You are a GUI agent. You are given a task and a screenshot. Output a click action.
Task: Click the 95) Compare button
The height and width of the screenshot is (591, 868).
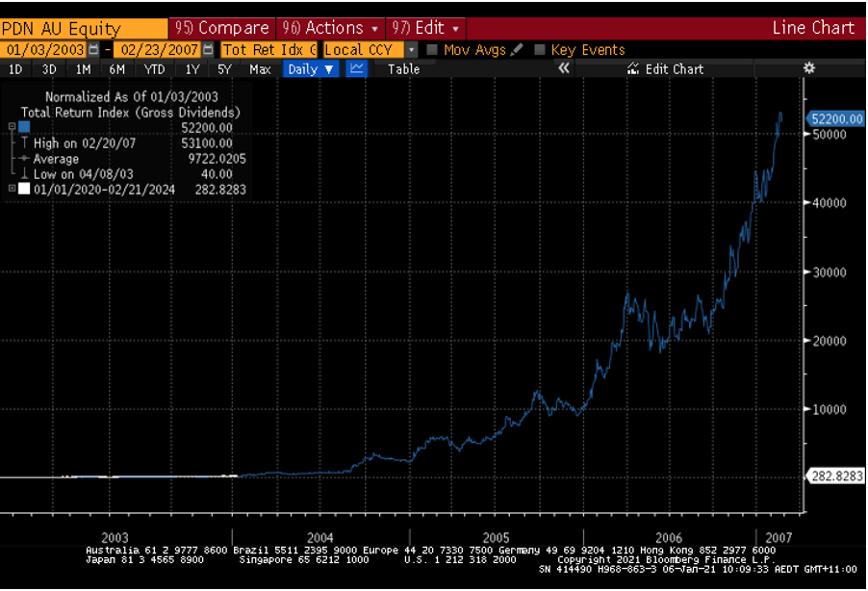221,28
